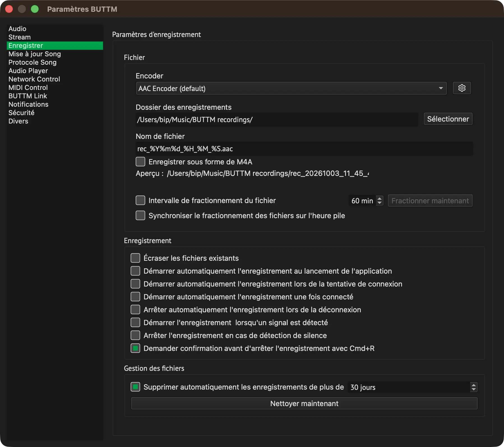This screenshot has height=447, width=504.
Task: Click the 60 min value field
Action: [362, 201]
